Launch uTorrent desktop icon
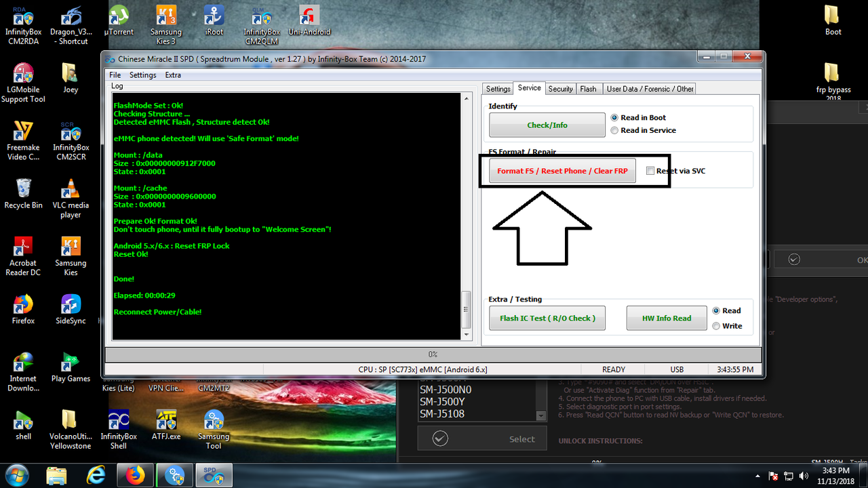The image size is (868, 488). (x=119, y=20)
